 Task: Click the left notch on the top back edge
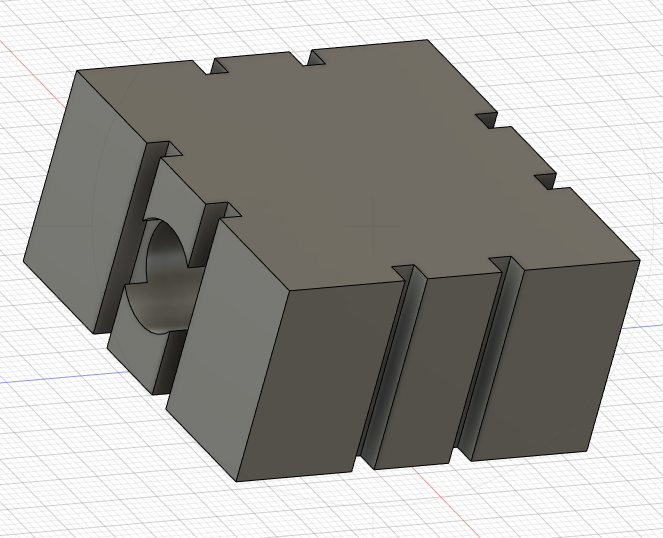point(215,71)
